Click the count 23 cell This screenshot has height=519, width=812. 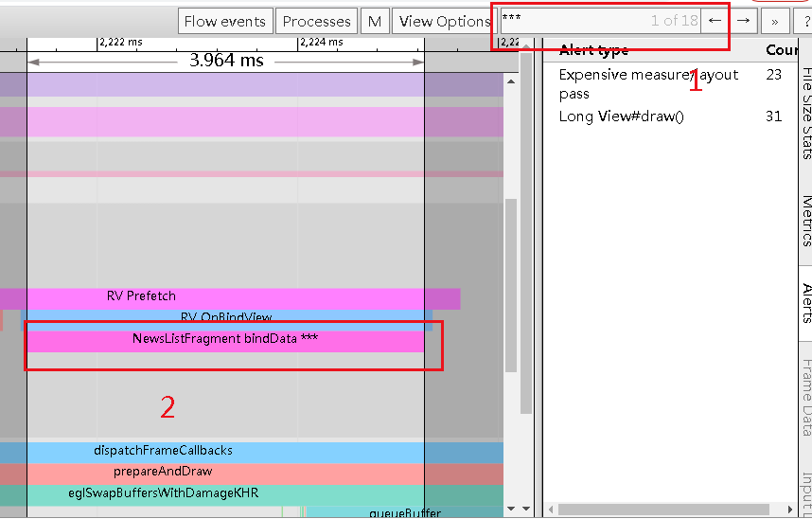(x=774, y=75)
